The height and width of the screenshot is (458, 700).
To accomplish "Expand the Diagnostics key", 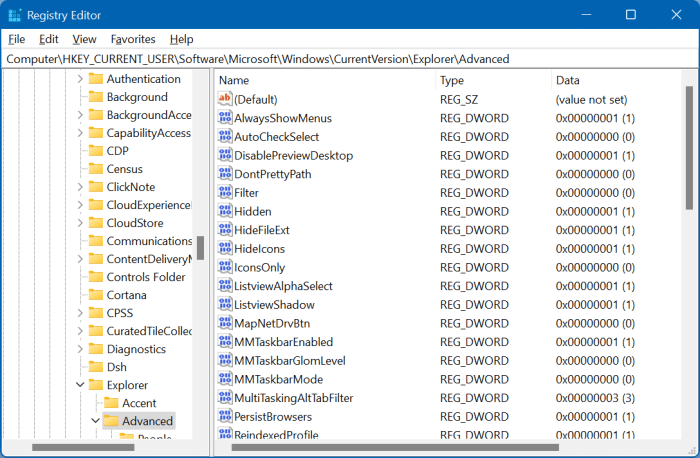I will 80,349.
